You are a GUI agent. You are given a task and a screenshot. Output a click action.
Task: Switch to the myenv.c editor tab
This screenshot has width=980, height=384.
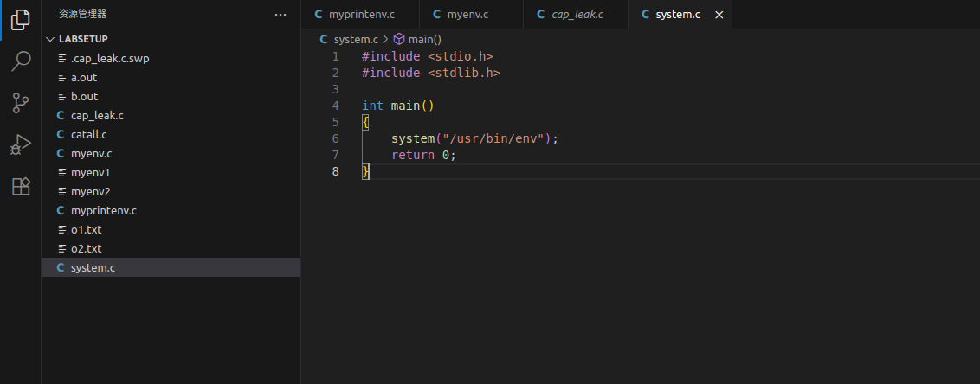coord(471,15)
